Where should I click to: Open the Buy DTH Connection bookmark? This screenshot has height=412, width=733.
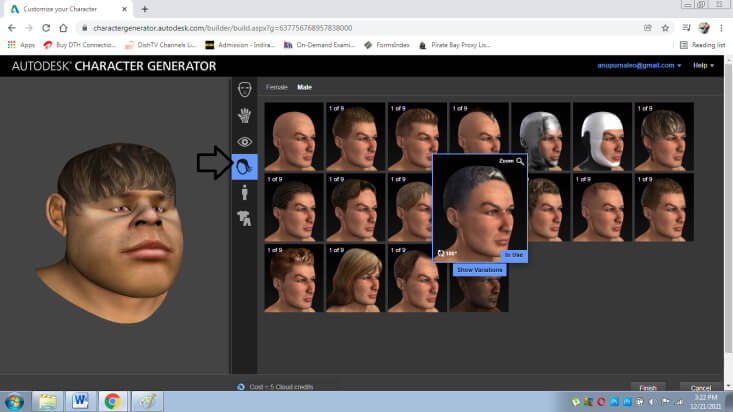point(79,45)
